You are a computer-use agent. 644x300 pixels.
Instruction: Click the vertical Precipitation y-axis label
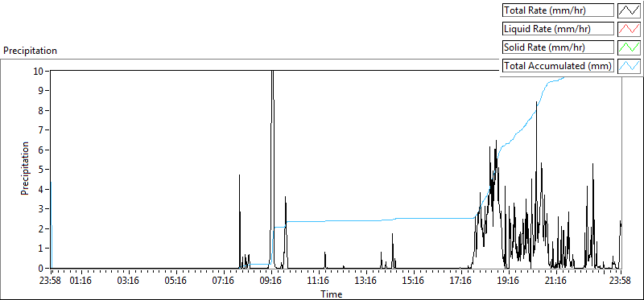coord(25,168)
